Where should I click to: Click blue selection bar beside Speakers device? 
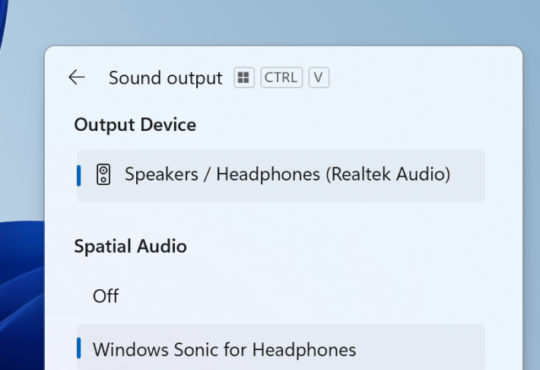(x=79, y=175)
